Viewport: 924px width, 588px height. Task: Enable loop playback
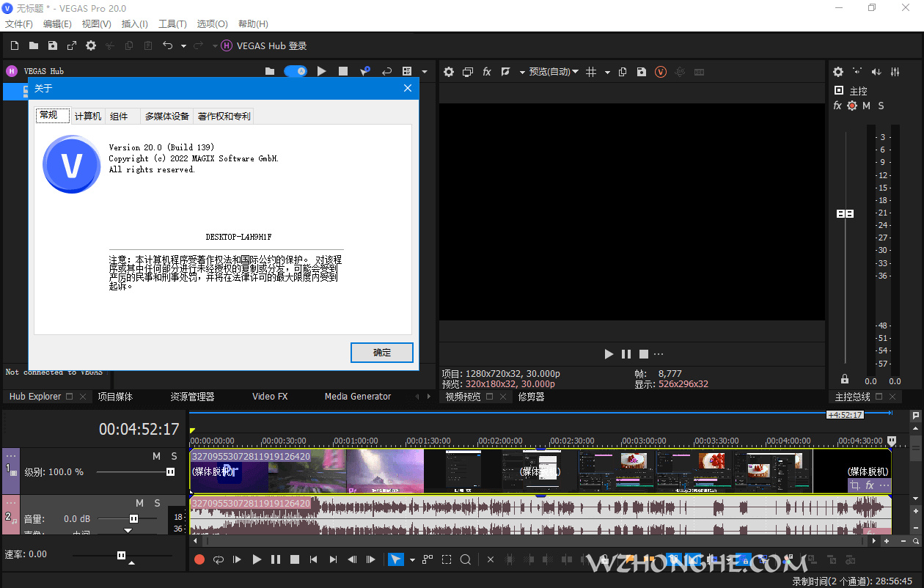tap(218, 559)
